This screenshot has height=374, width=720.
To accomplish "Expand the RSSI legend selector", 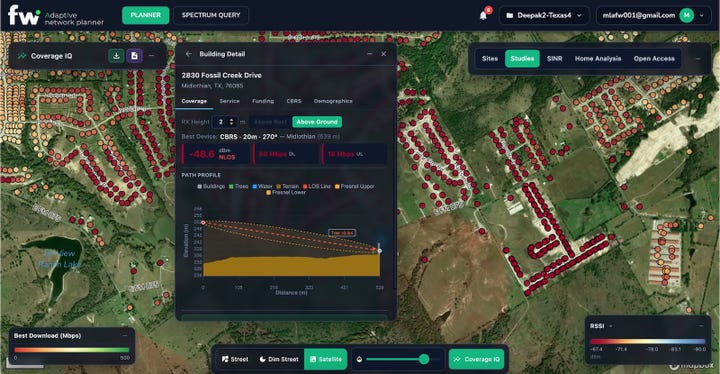I will pyautogui.click(x=602, y=326).
